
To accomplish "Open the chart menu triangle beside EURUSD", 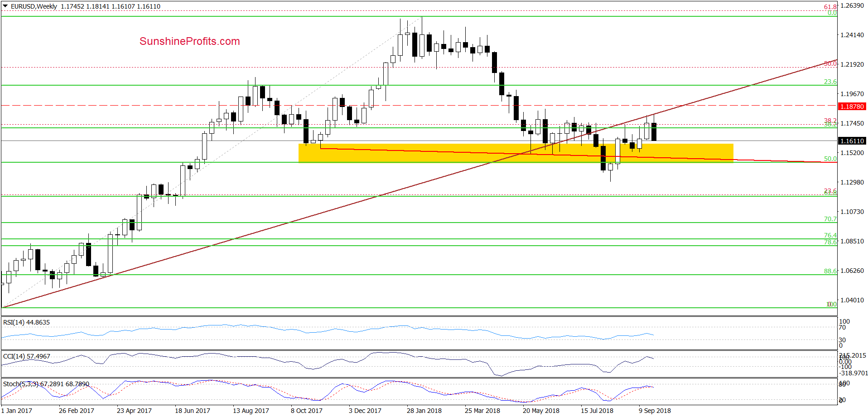I will pyautogui.click(x=5, y=6).
